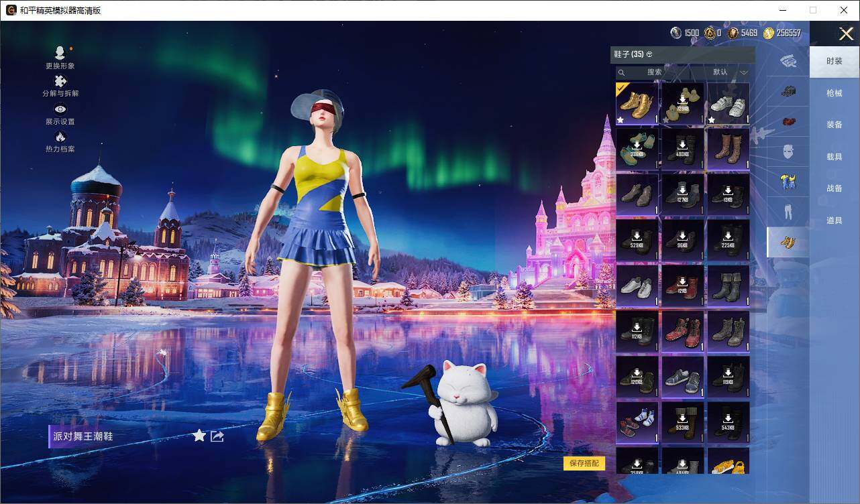Screen dimensions: 860x504
Task: Select the red lace-up boots thumbnail
Action: (683, 332)
